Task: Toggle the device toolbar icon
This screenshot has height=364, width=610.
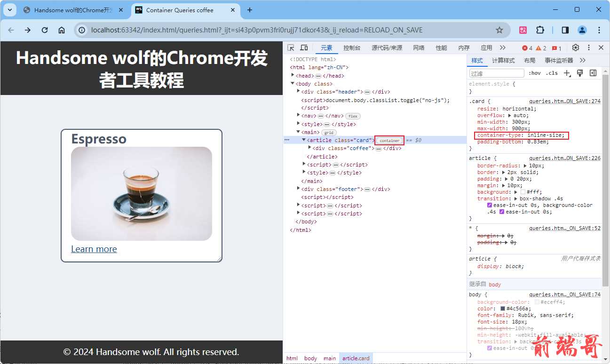Action: 304,47
